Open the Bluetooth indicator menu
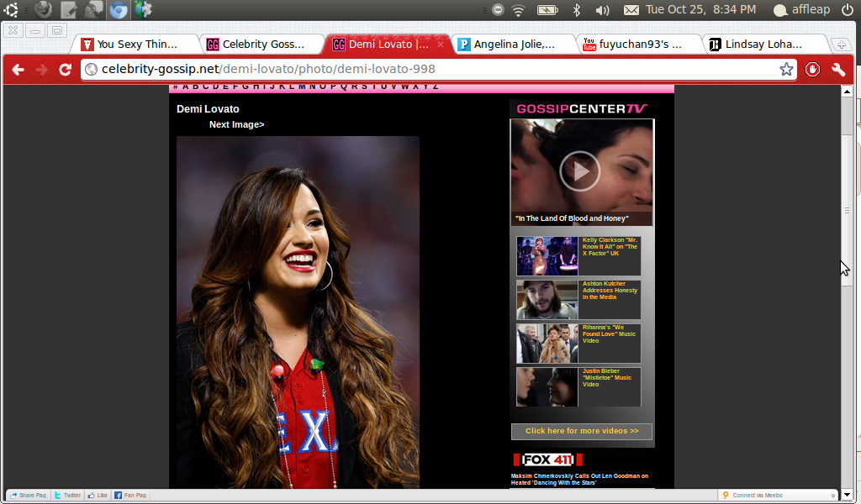This screenshot has width=861, height=504. 577,9
